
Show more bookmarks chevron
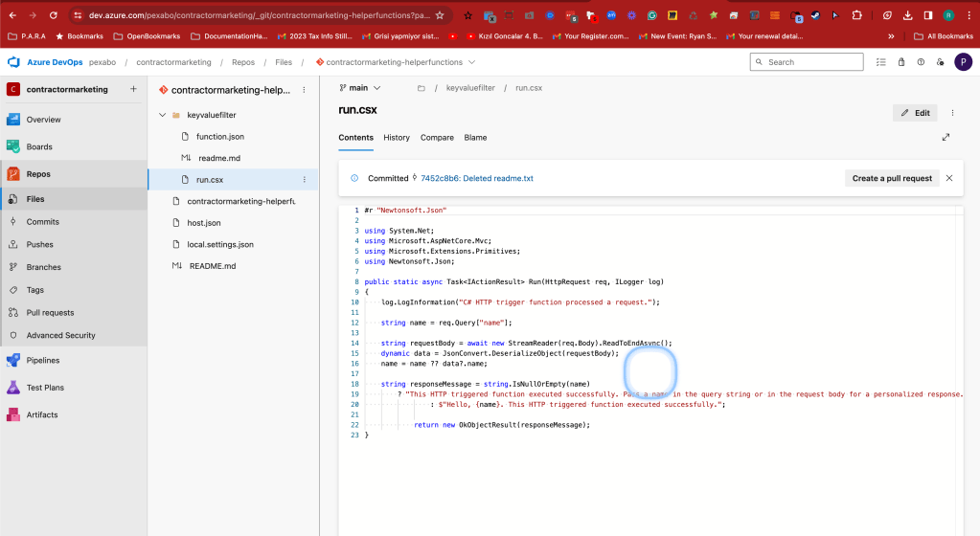[891, 36]
